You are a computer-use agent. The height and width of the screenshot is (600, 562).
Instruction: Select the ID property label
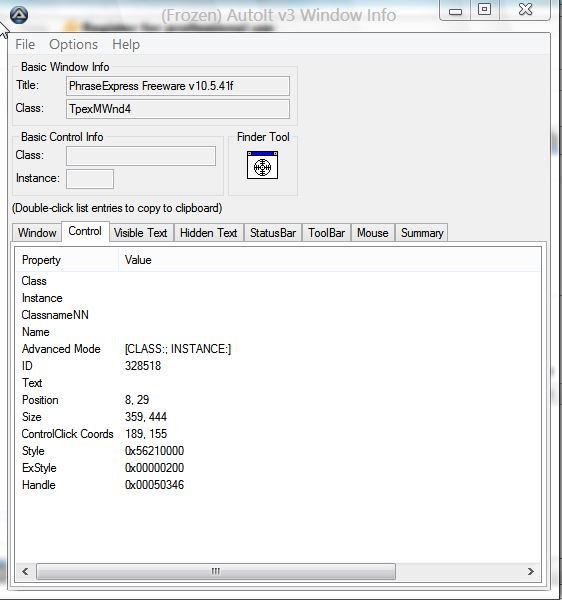pyautogui.click(x=27, y=366)
